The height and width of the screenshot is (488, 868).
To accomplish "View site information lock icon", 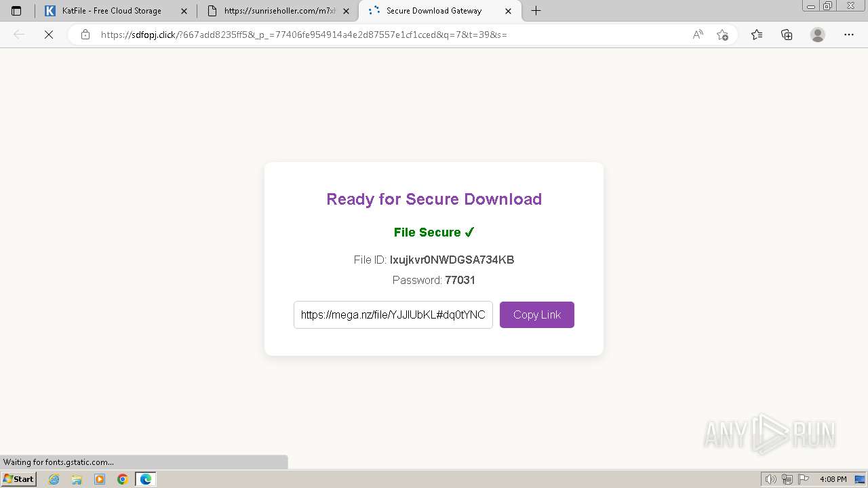I will tap(85, 35).
